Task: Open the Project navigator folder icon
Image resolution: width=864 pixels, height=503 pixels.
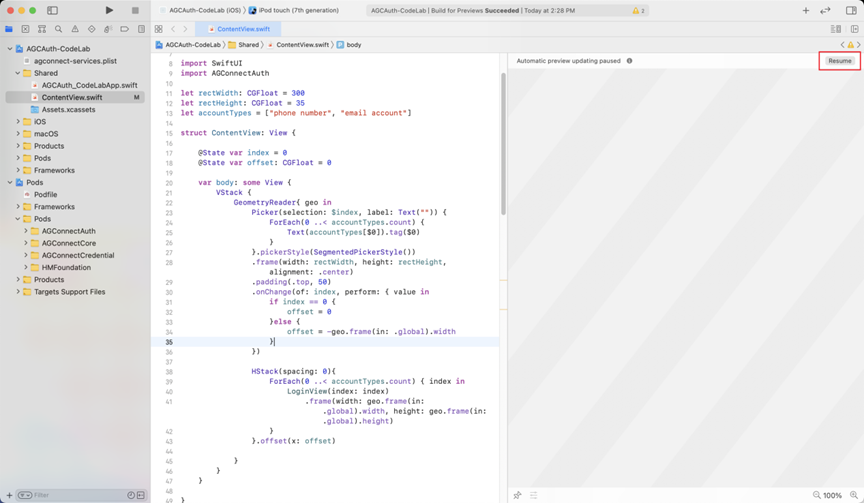Action: coord(9,29)
